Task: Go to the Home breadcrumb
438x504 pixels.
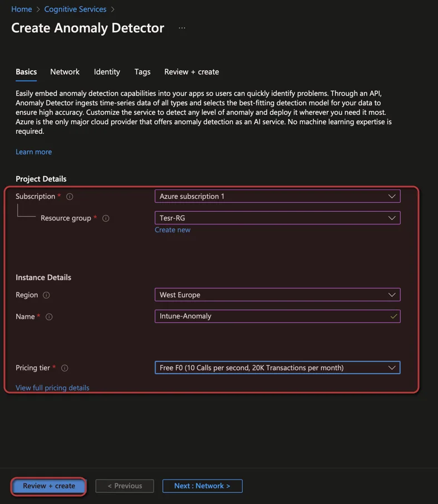Action: tap(22, 9)
